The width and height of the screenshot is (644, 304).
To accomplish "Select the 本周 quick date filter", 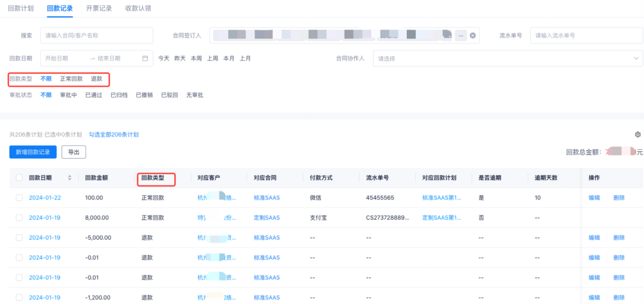I will click(196, 59).
